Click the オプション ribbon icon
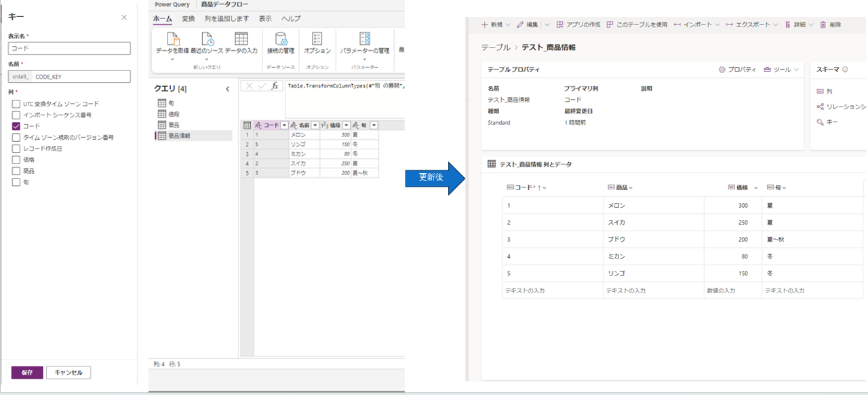 coord(318,43)
